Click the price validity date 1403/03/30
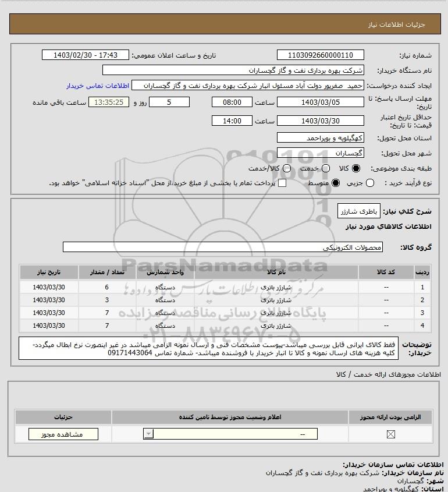This screenshot has height=492, width=448. [321, 121]
